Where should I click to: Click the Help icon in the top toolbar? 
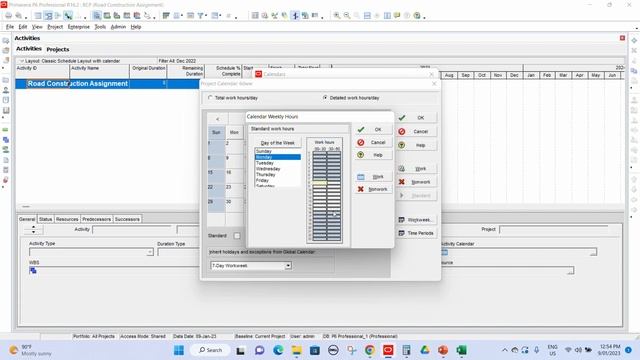tap(417, 16)
